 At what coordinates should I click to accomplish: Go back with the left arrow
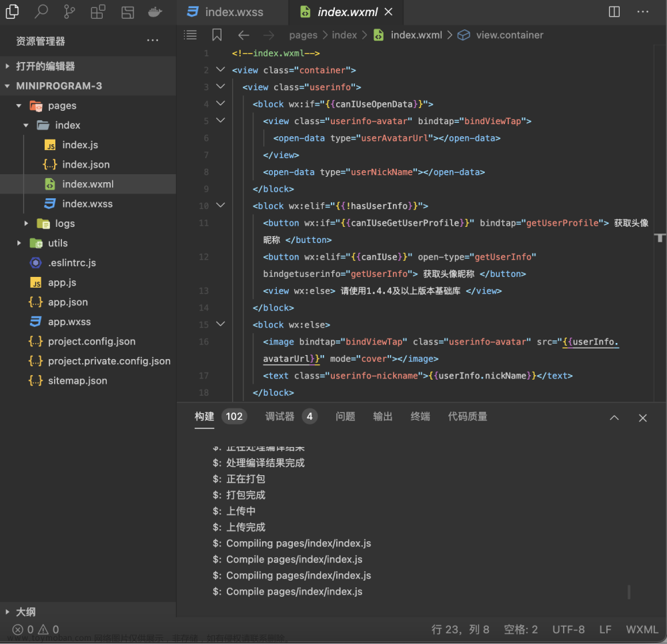pos(243,35)
